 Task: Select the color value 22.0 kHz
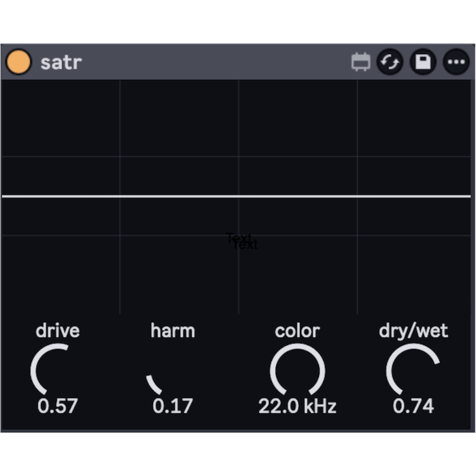(297, 406)
